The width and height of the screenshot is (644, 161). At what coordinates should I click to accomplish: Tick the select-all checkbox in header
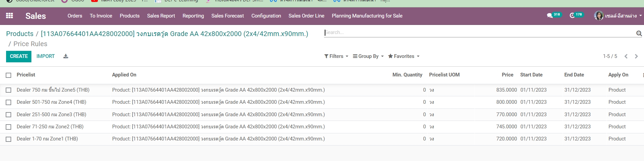[x=9, y=75]
